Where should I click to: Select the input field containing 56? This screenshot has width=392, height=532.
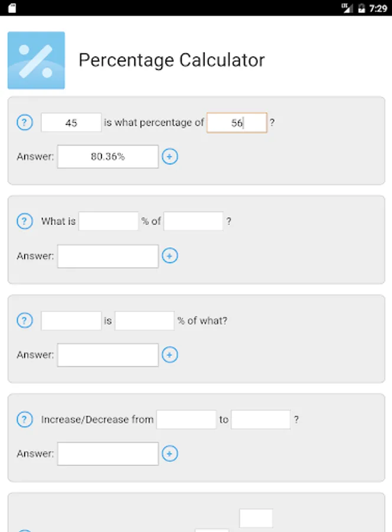[x=237, y=122]
